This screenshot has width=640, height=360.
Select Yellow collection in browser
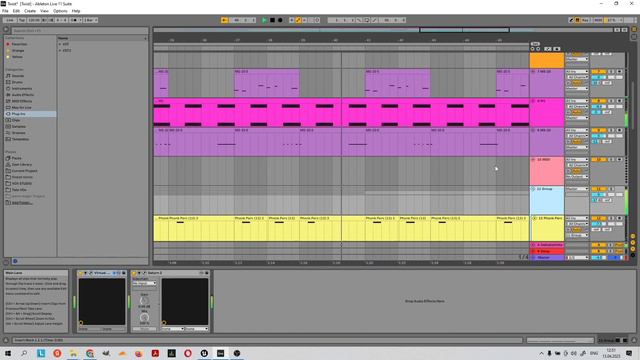point(17,57)
